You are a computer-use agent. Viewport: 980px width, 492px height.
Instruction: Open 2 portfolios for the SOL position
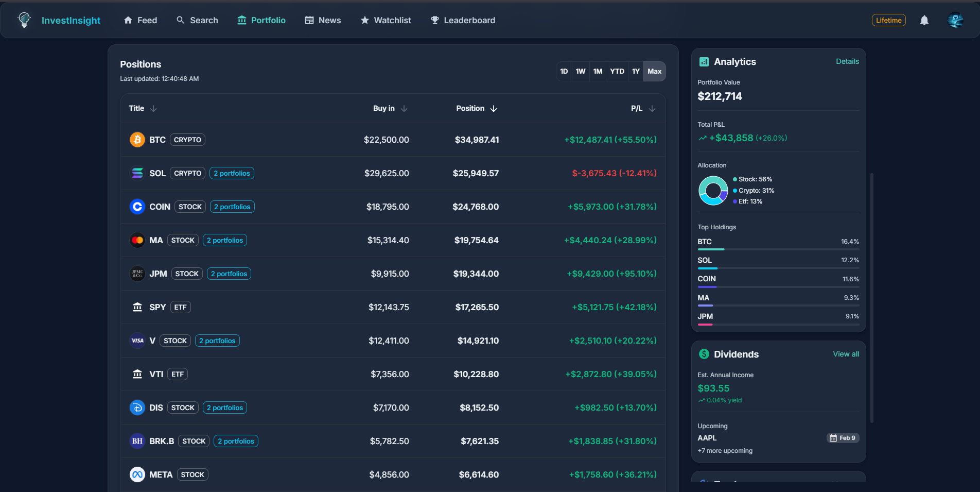click(232, 173)
